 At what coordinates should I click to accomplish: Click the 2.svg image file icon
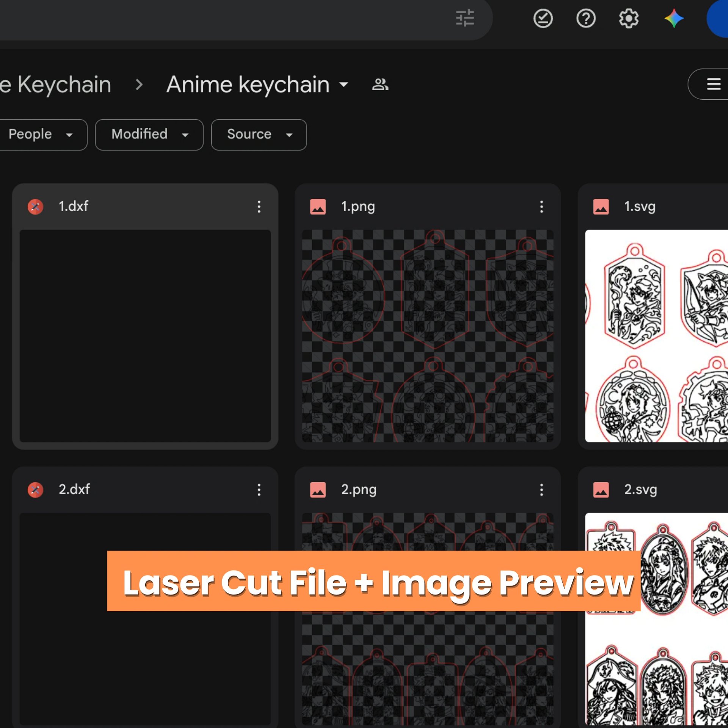tap(601, 490)
